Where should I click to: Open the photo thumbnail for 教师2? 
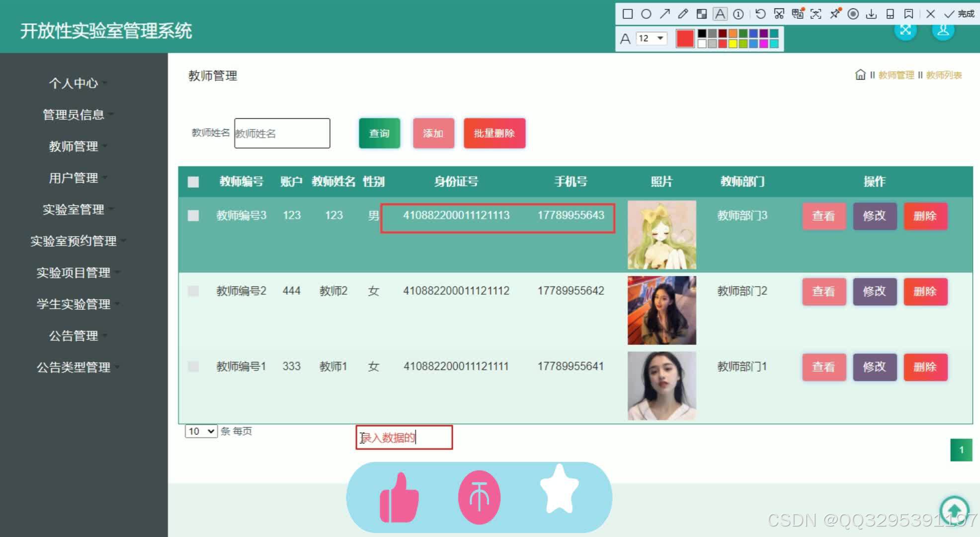pyautogui.click(x=662, y=310)
